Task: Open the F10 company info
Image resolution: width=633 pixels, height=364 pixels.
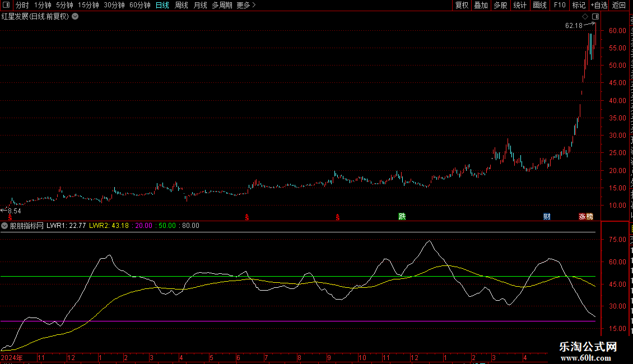Action: click(x=560, y=5)
